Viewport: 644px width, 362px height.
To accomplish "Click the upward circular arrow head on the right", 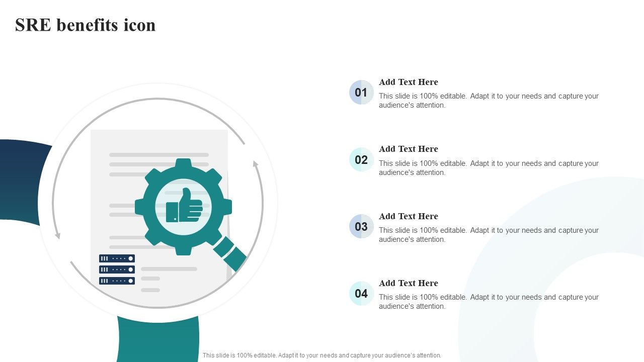I will coord(256,164).
